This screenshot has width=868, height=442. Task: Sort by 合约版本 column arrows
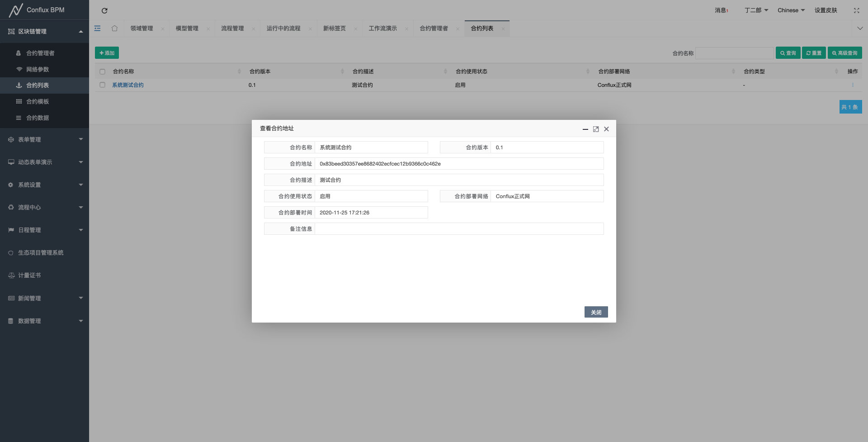click(x=342, y=71)
